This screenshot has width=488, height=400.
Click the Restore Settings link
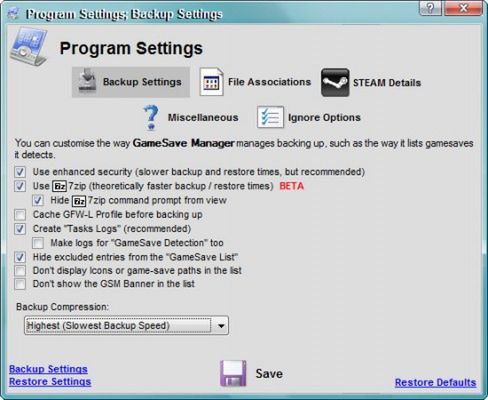click(50, 382)
